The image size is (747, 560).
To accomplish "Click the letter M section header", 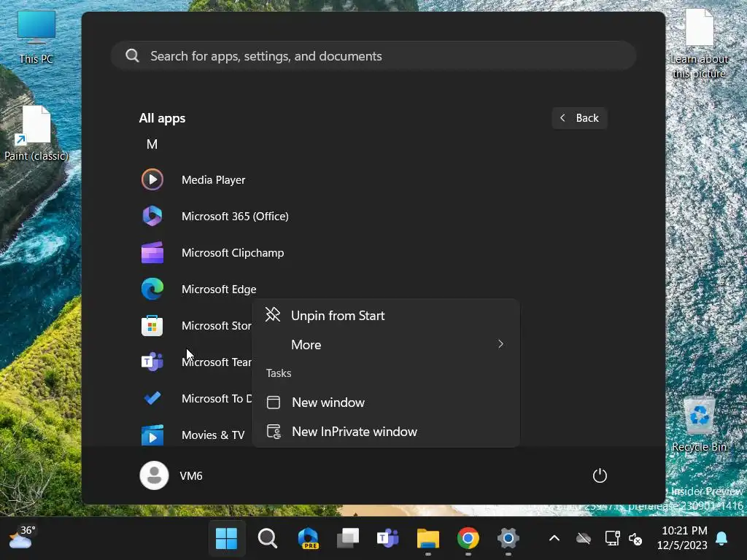I will click(x=152, y=144).
